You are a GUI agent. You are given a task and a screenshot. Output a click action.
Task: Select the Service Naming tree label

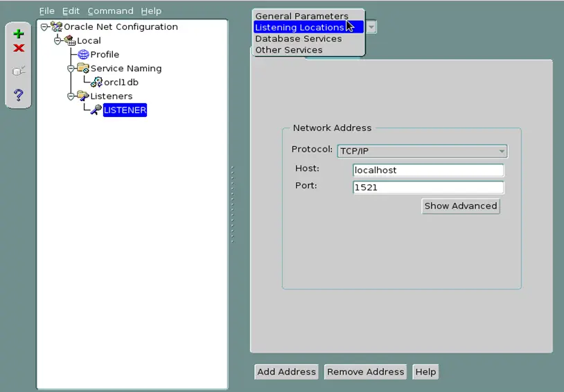click(126, 69)
